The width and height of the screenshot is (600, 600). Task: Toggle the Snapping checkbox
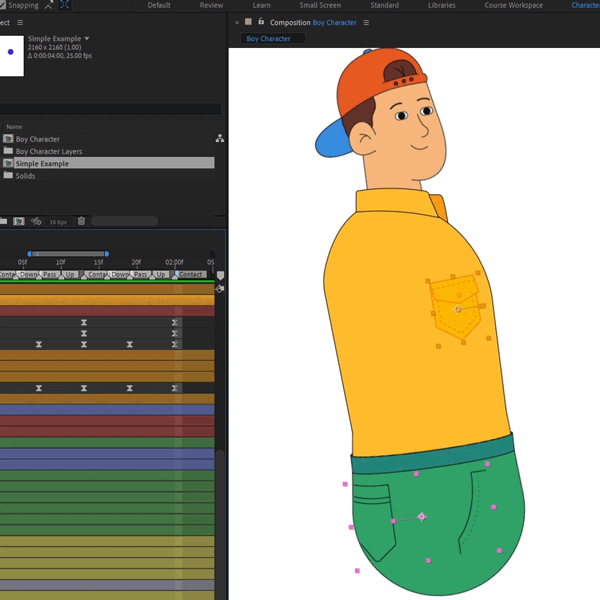(x=2, y=5)
